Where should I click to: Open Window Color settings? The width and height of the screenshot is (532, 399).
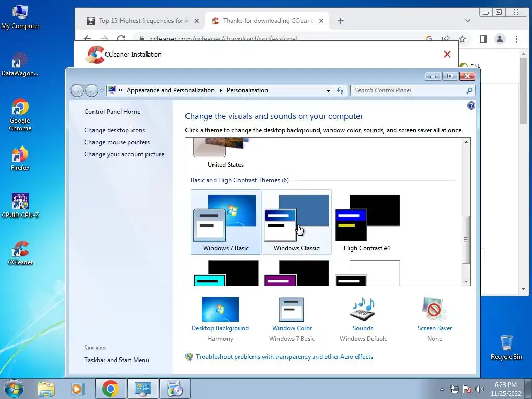coord(292,319)
